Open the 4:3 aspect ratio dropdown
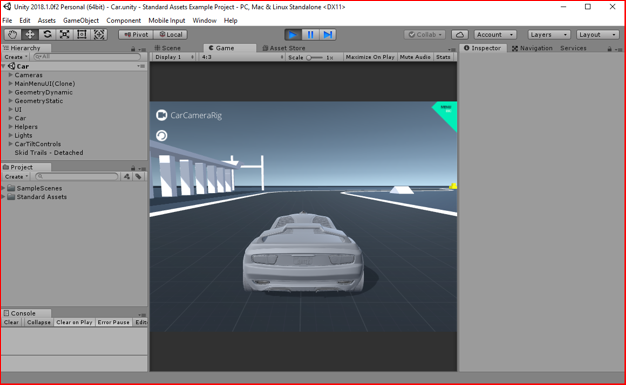Screen dimensions: 626x385 (242, 57)
